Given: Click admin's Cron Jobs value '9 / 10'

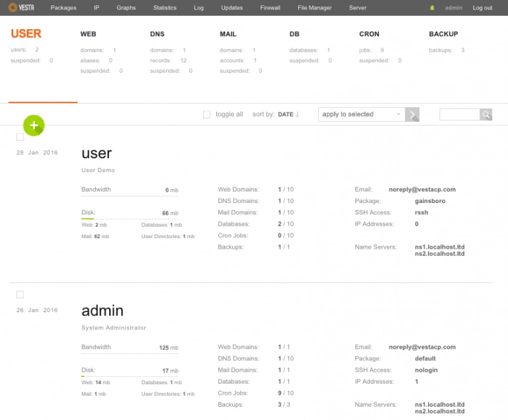Looking at the screenshot, I should pyautogui.click(x=286, y=393).
